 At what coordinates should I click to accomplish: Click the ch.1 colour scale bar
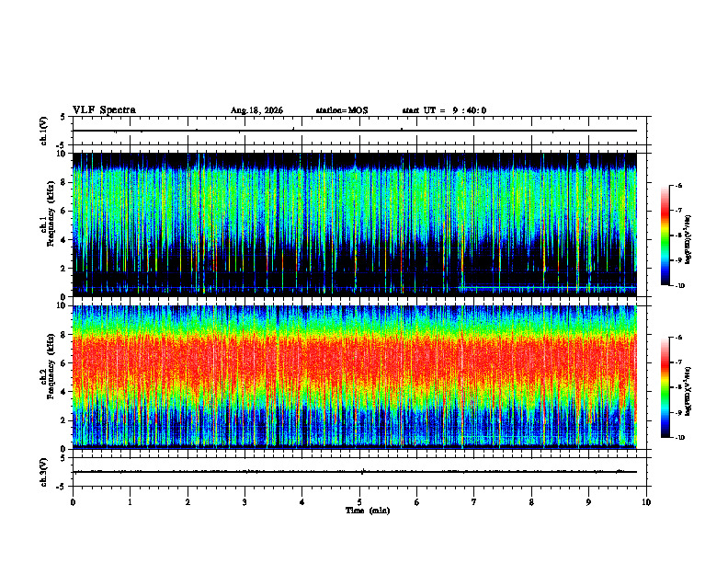click(665, 236)
